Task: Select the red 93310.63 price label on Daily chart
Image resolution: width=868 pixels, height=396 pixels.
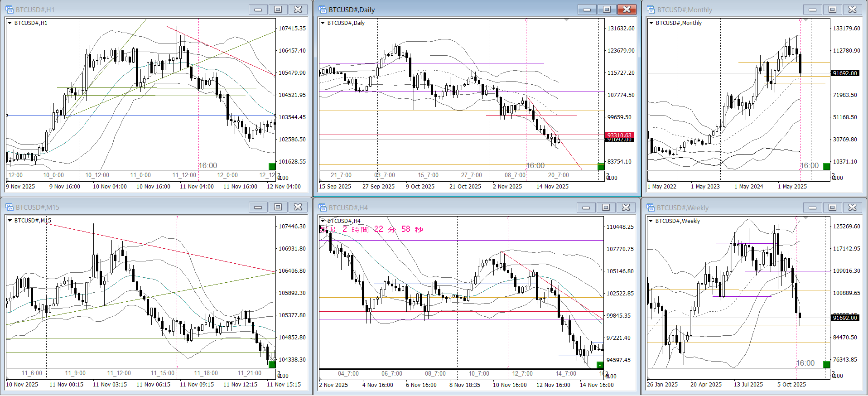Action: (619, 135)
